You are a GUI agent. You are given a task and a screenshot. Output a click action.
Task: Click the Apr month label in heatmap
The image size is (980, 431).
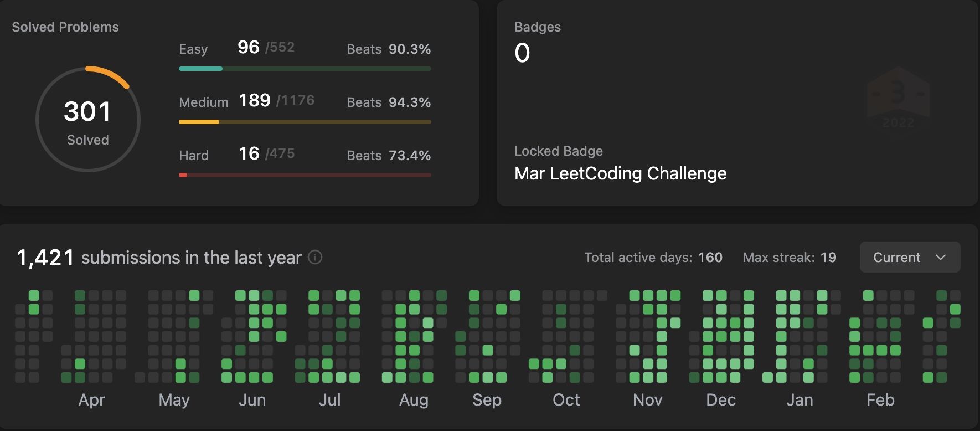(x=91, y=400)
